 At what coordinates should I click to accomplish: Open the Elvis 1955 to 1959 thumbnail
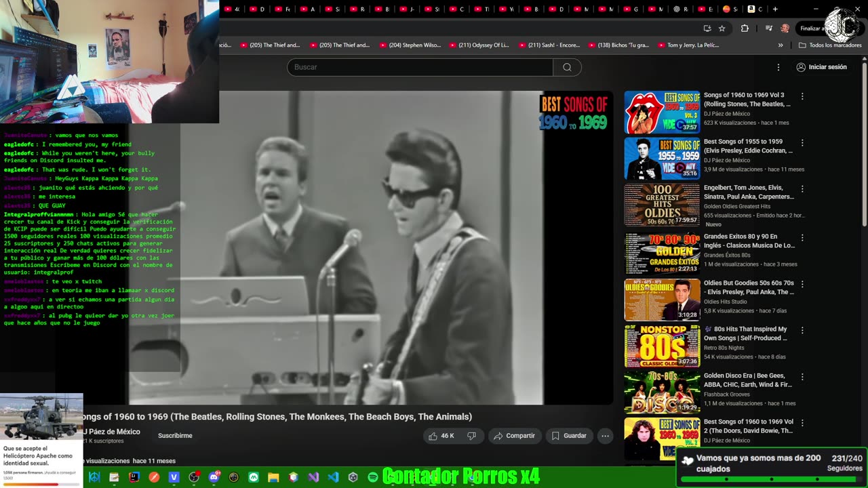[x=662, y=159]
